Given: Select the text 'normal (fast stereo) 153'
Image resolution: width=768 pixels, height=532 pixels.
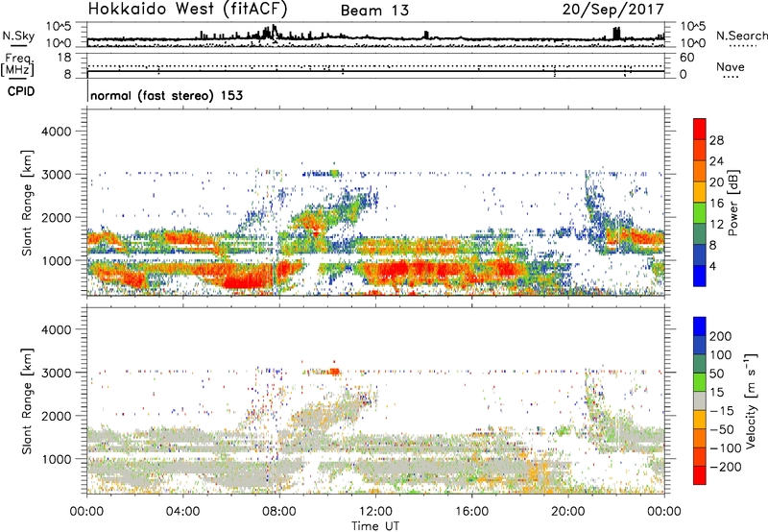Looking at the screenshot, I should tap(166, 95).
